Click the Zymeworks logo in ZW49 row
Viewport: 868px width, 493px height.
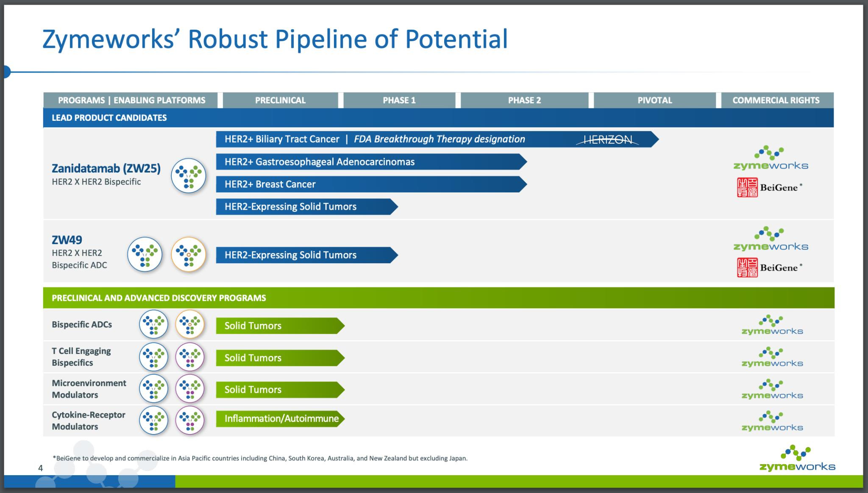tap(771, 239)
